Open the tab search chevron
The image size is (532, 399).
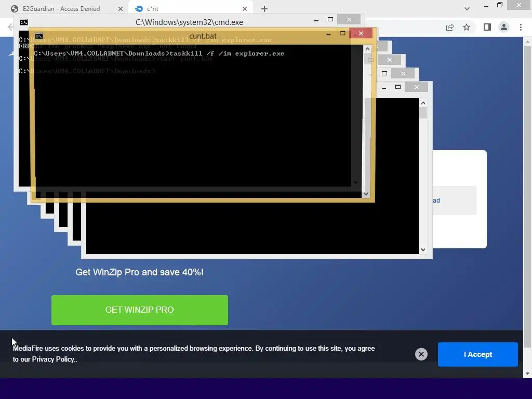[467, 9]
